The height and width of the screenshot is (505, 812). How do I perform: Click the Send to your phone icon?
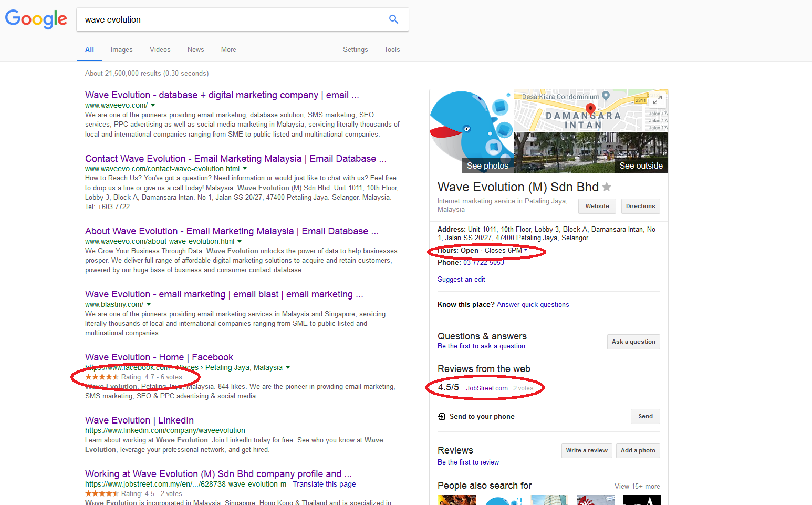click(441, 417)
